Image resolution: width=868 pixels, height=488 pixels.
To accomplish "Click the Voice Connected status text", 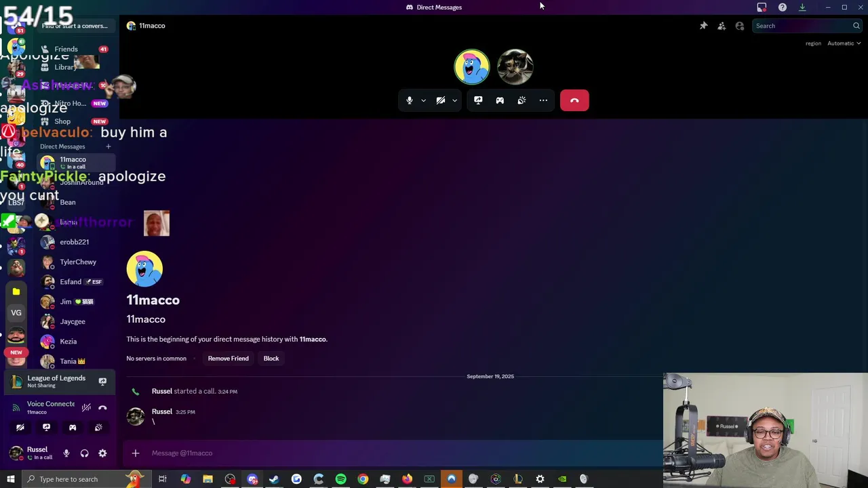I will point(51,404).
